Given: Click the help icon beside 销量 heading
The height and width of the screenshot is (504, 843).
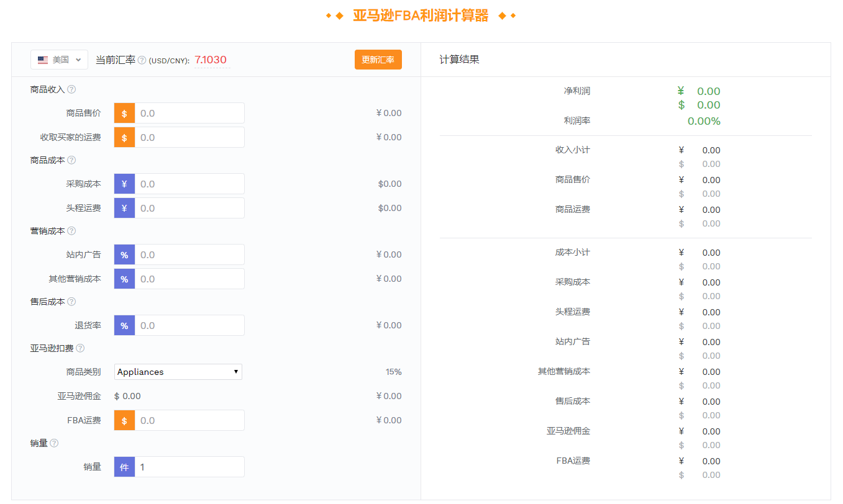Looking at the screenshot, I should click(x=54, y=443).
